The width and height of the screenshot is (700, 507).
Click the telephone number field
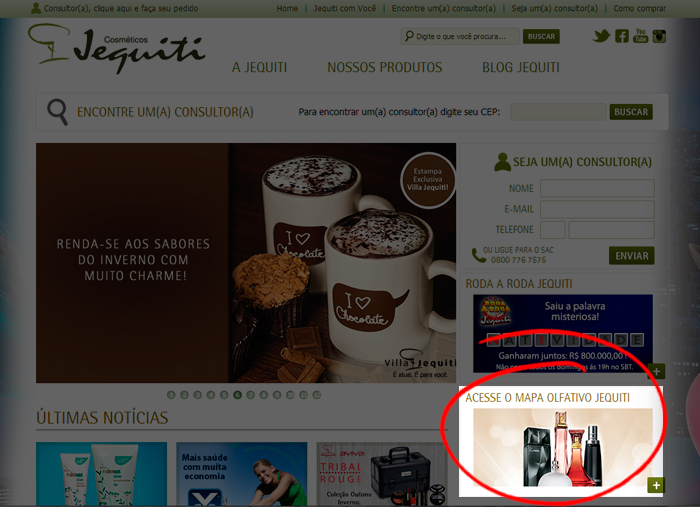click(612, 230)
